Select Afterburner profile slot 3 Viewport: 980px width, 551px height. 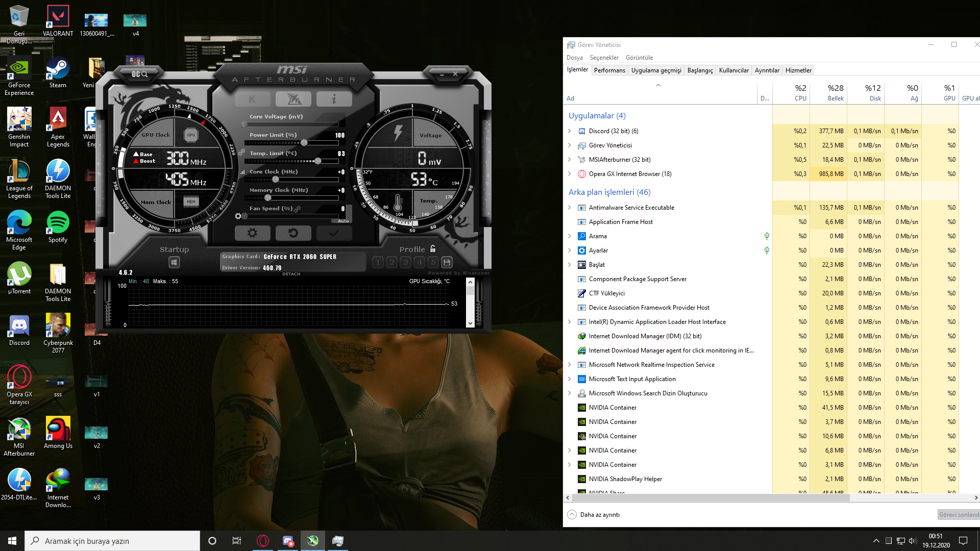pyautogui.click(x=405, y=262)
